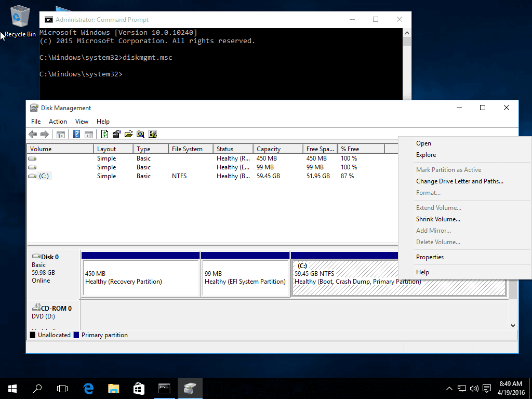Click the Disk Management taskbar button
Image resolution: width=532 pixels, height=399 pixels.
pos(190,389)
